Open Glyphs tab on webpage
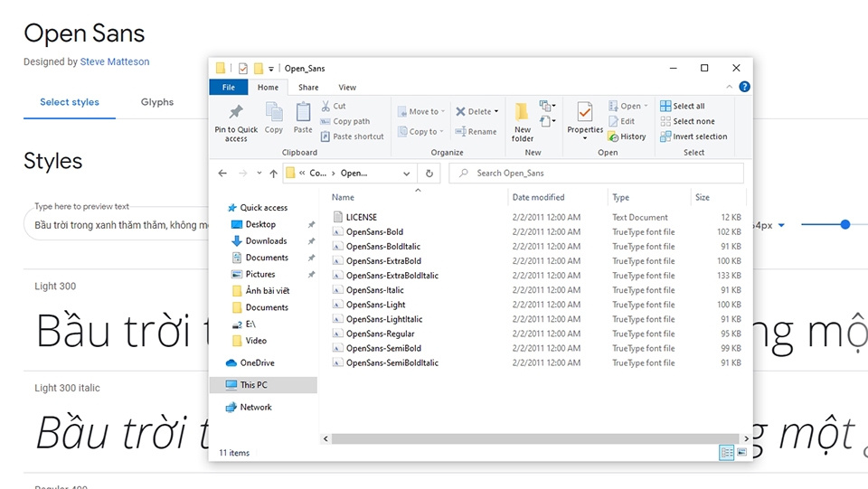 [157, 102]
